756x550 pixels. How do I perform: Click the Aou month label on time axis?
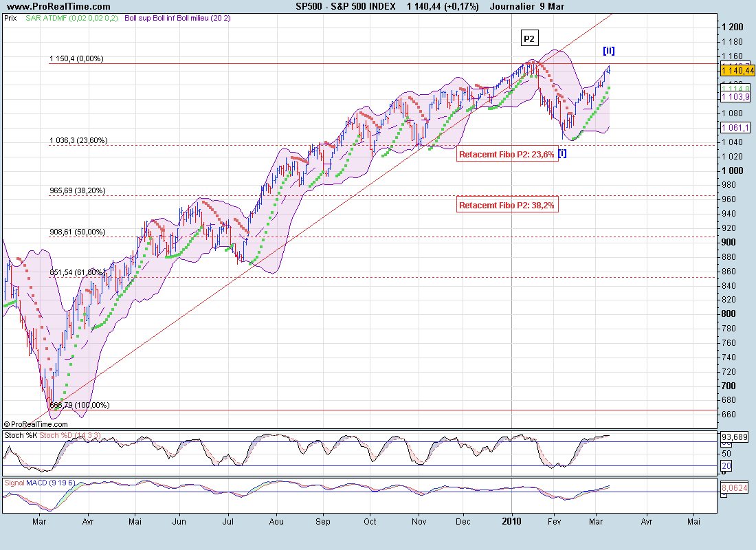(x=276, y=522)
